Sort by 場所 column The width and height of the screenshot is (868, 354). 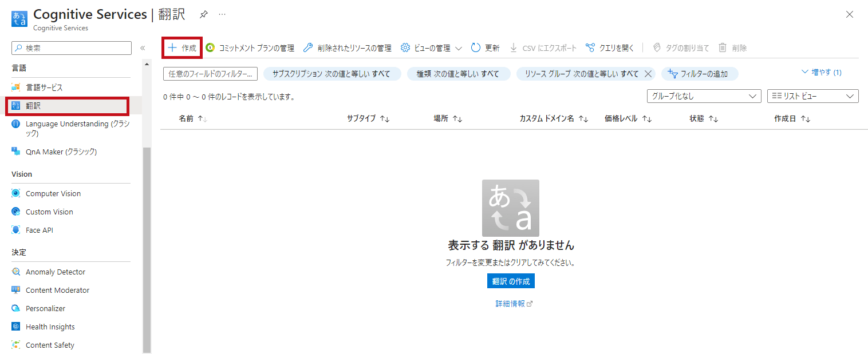pos(448,118)
